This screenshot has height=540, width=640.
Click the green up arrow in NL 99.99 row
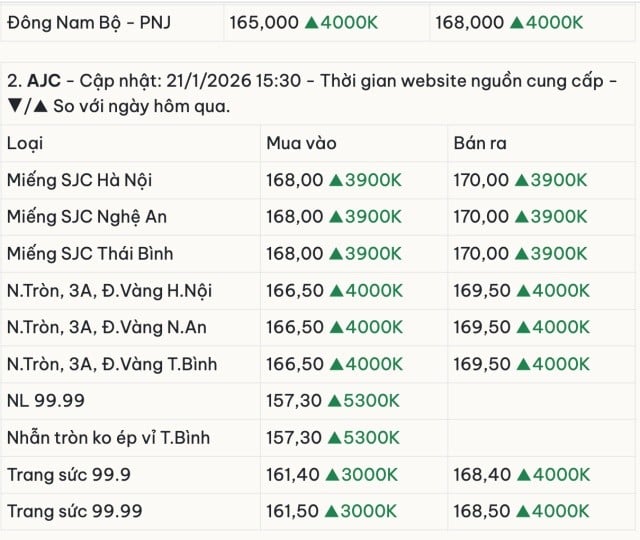click(x=335, y=401)
